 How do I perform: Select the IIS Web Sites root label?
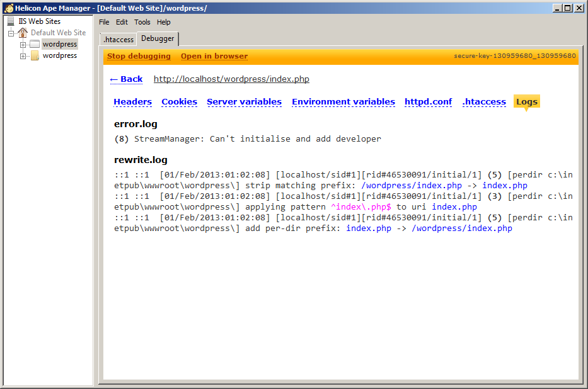pyautogui.click(x=40, y=21)
